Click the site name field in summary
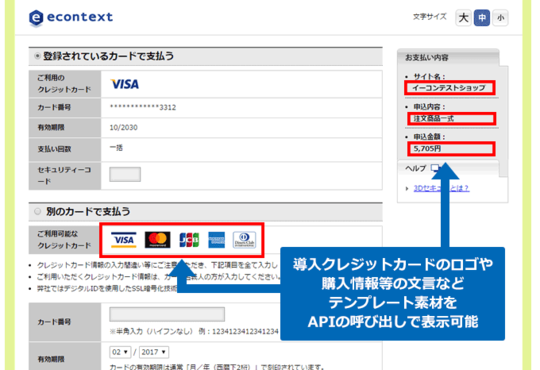Screen dimensions: 540x370 450,88
